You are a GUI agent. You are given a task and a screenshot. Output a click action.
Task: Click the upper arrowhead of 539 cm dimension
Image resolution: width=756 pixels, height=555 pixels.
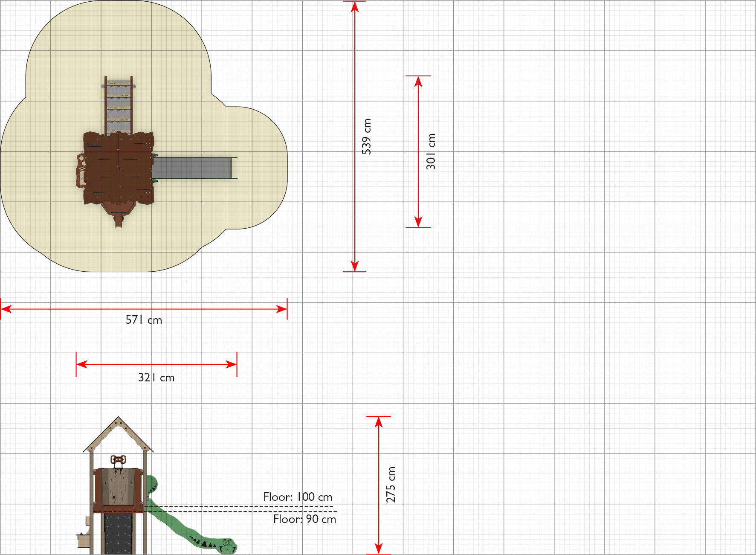(x=355, y=6)
